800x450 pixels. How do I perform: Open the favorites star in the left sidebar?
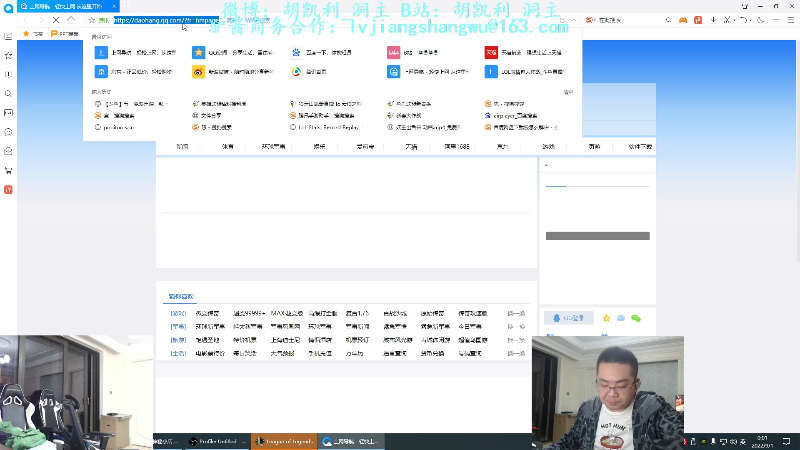coord(8,55)
